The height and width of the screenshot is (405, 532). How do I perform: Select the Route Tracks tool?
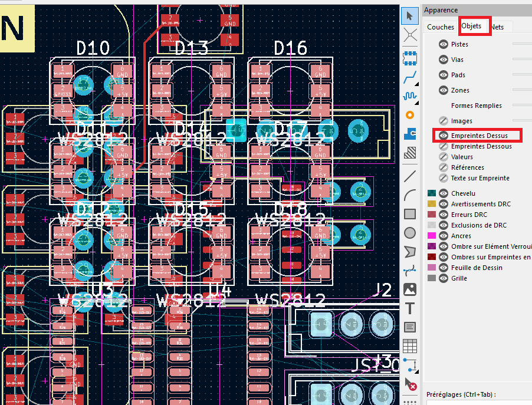point(410,77)
